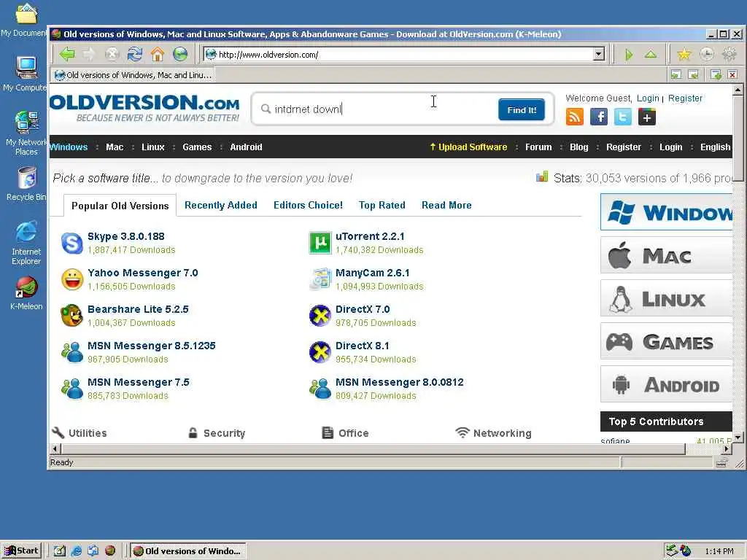
Task: Click the Stop loading toolbar icon
Action: coord(112,54)
